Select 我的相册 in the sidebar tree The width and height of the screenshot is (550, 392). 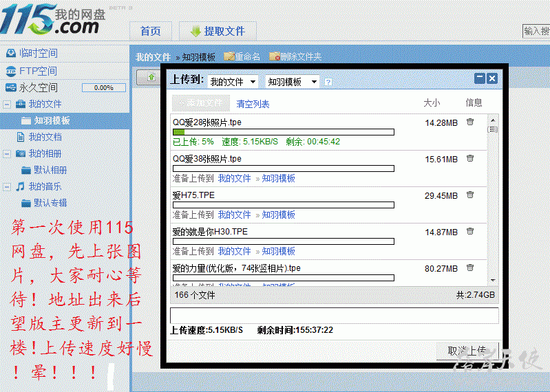(x=45, y=153)
